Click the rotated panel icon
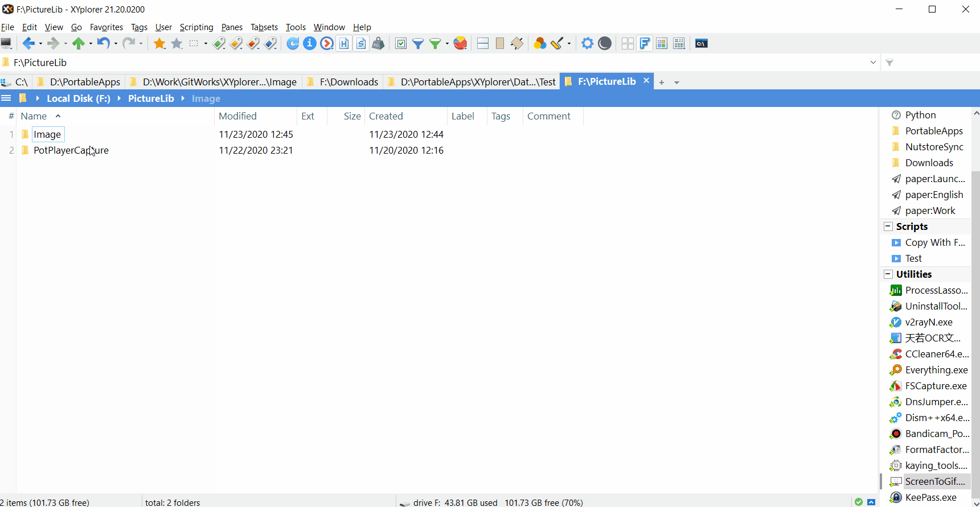This screenshot has width=980, height=507. point(517,43)
